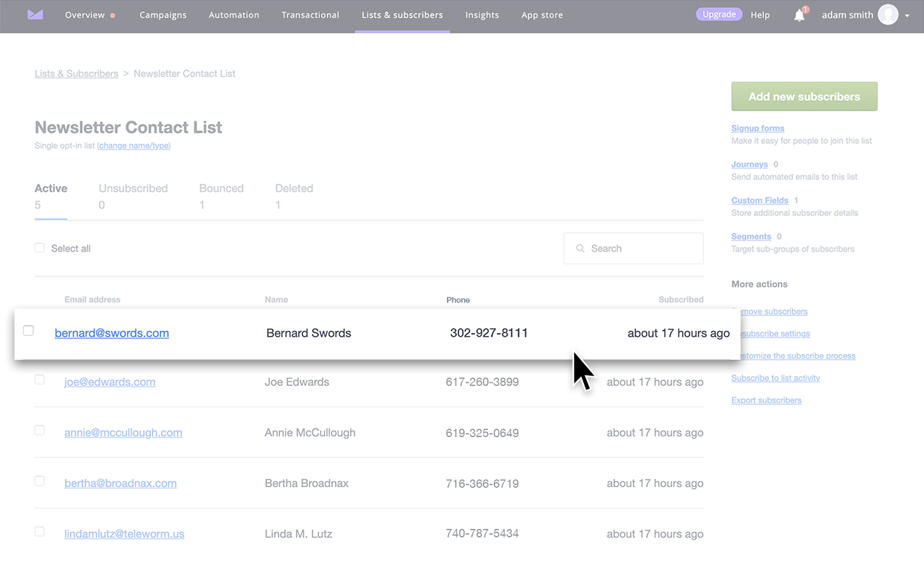Screen dimensions: 924x578
Task: Expand the account menu dropdown arrow
Action: point(907,15)
